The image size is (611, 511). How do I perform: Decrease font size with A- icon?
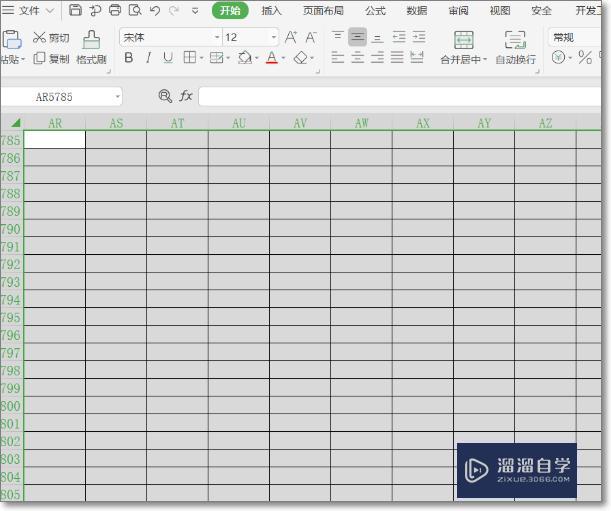coord(311,37)
